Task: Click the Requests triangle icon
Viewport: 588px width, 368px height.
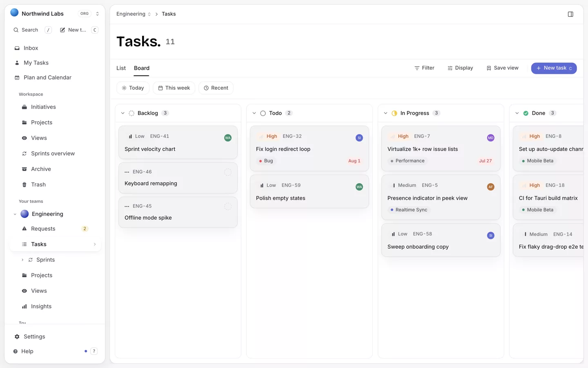Action: point(24,229)
